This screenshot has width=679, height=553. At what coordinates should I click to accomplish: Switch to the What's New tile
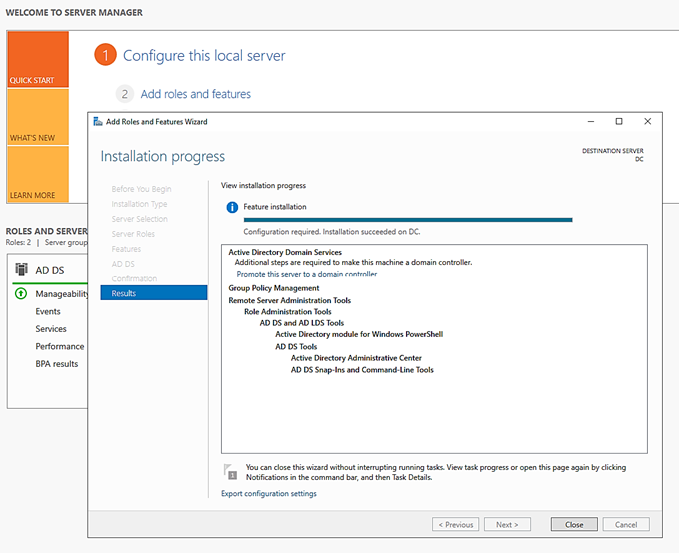coord(38,116)
